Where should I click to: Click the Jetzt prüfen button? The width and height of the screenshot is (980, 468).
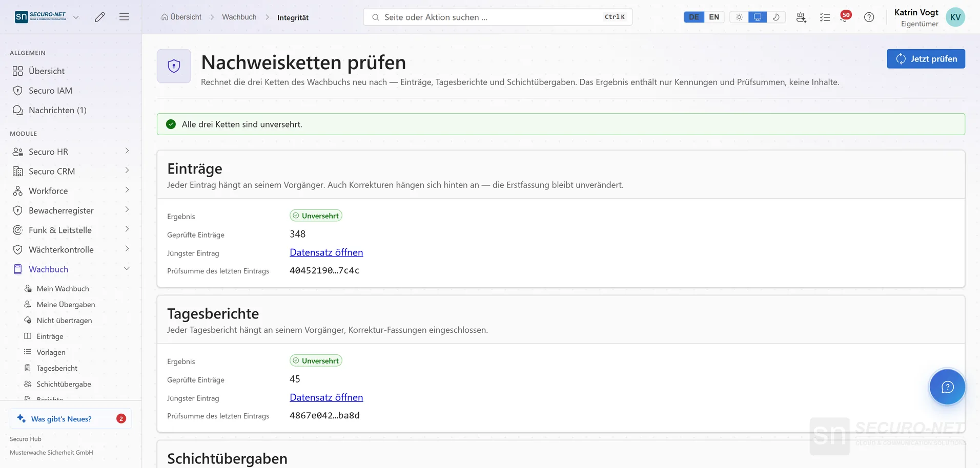pyautogui.click(x=926, y=59)
